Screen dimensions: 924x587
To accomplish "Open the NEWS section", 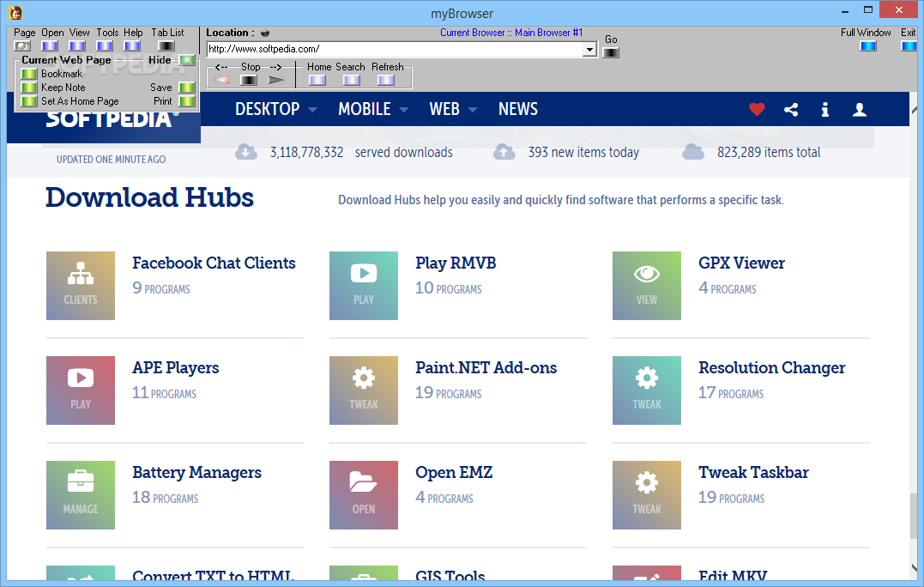I will [x=518, y=109].
